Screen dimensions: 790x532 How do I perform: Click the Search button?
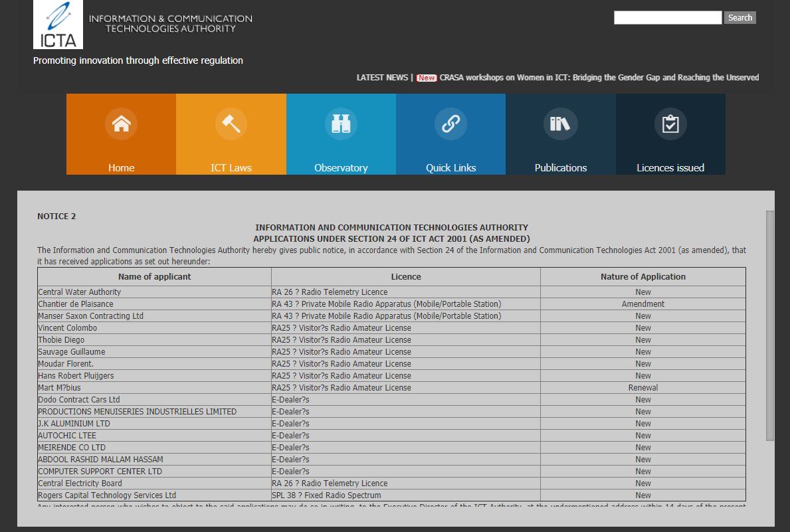[740, 18]
